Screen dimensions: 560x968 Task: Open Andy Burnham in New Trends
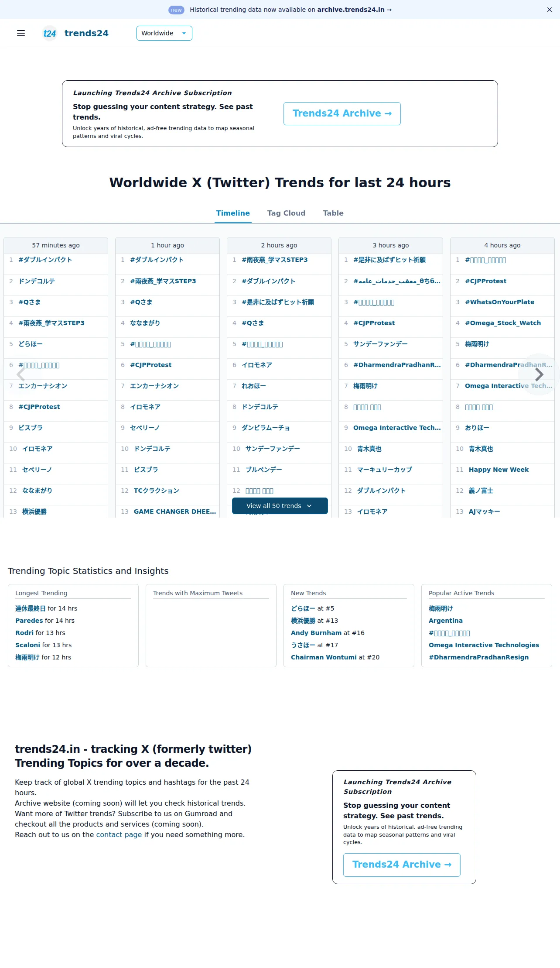316,633
